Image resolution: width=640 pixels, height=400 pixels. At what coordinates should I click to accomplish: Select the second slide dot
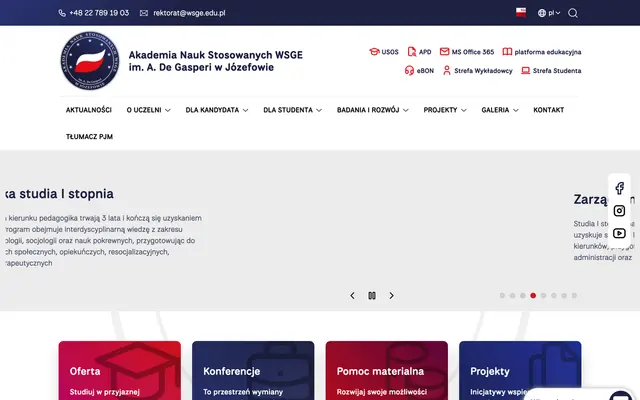pos(512,296)
